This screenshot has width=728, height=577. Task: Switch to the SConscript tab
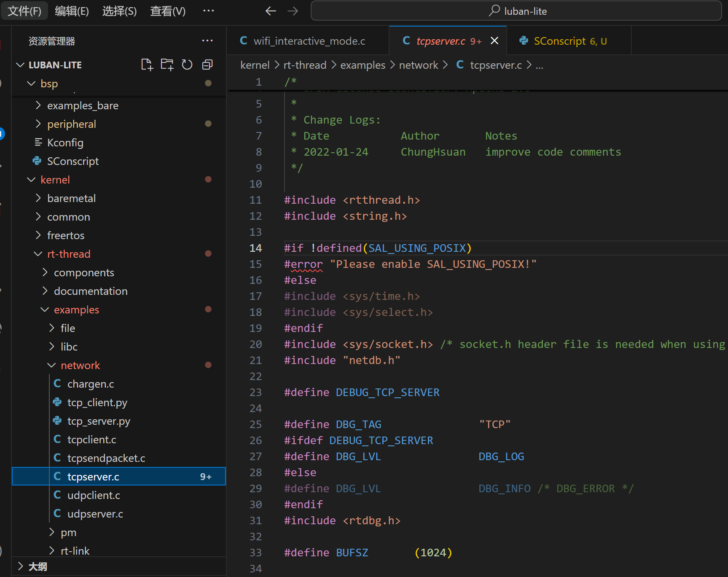(x=559, y=41)
